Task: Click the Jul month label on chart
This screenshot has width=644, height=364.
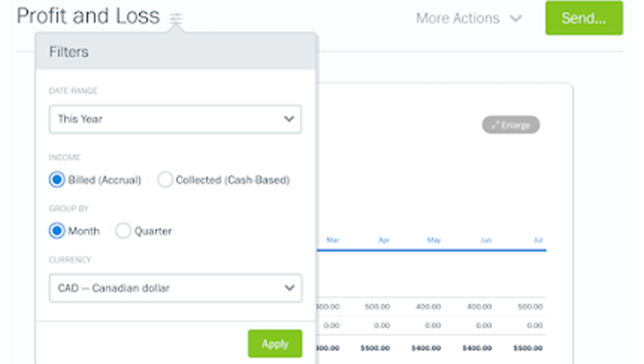Action: click(538, 240)
